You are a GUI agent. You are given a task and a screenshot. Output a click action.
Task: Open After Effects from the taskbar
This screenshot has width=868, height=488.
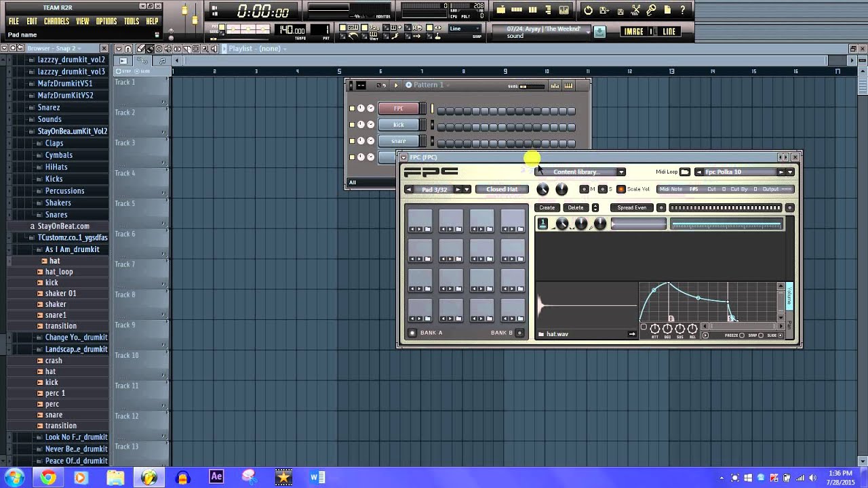(216, 476)
